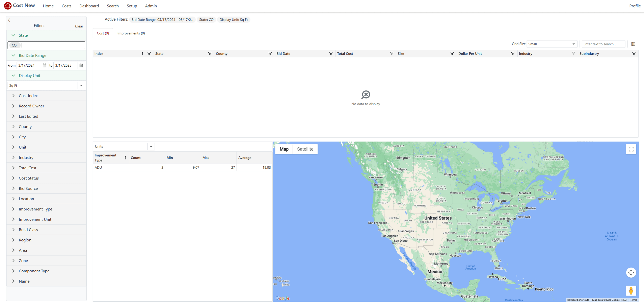Collapse the Filters sidebar panel

9,20
